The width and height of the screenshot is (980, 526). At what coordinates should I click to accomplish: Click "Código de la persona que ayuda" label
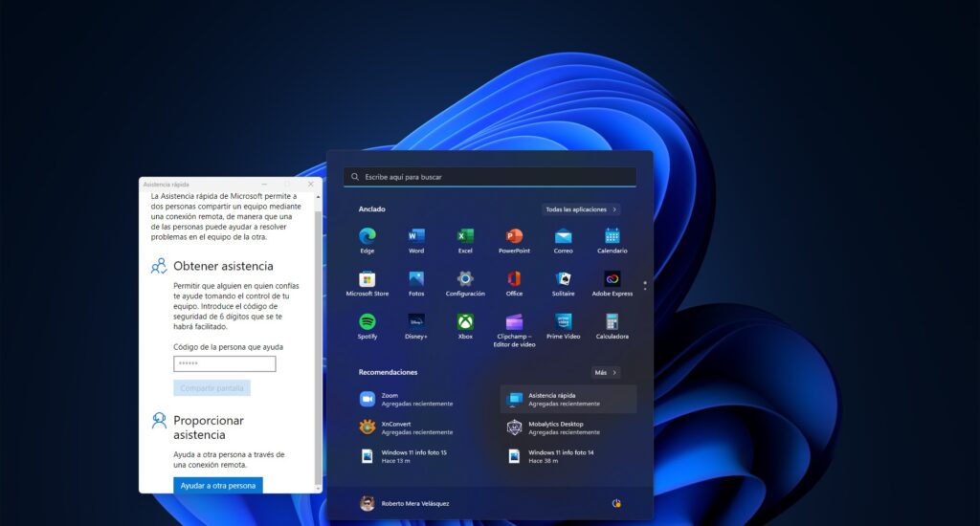click(228, 347)
